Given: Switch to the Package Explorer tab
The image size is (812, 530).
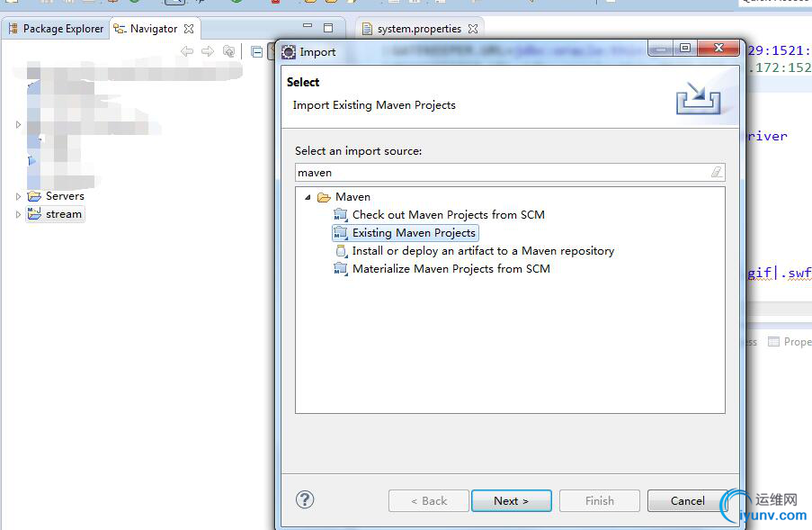Looking at the screenshot, I should coord(56,29).
